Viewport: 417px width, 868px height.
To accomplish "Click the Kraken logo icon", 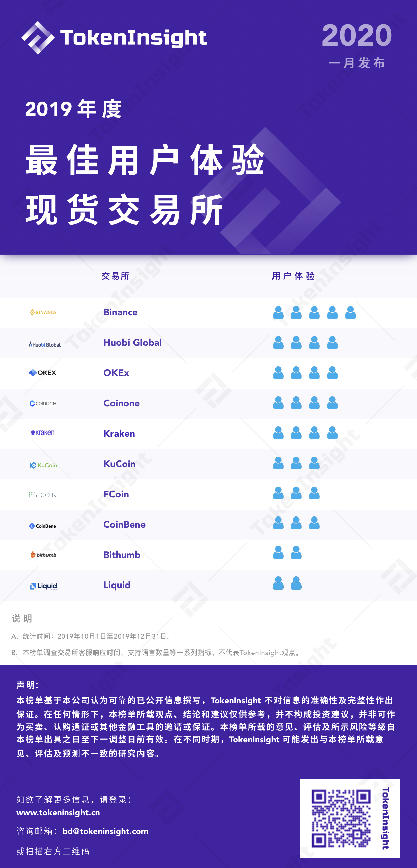I will (42, 433).
